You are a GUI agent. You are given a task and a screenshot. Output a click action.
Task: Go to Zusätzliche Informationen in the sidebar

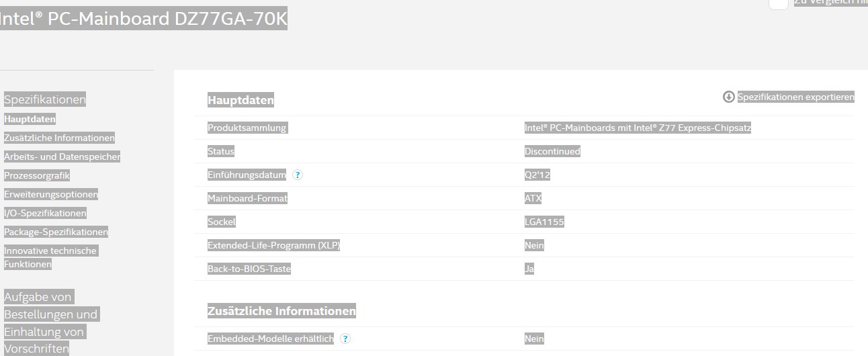coord(59,138)
